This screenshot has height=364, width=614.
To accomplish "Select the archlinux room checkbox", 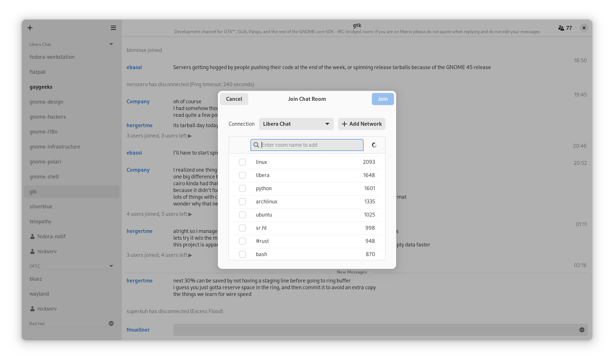I will 242,202.
